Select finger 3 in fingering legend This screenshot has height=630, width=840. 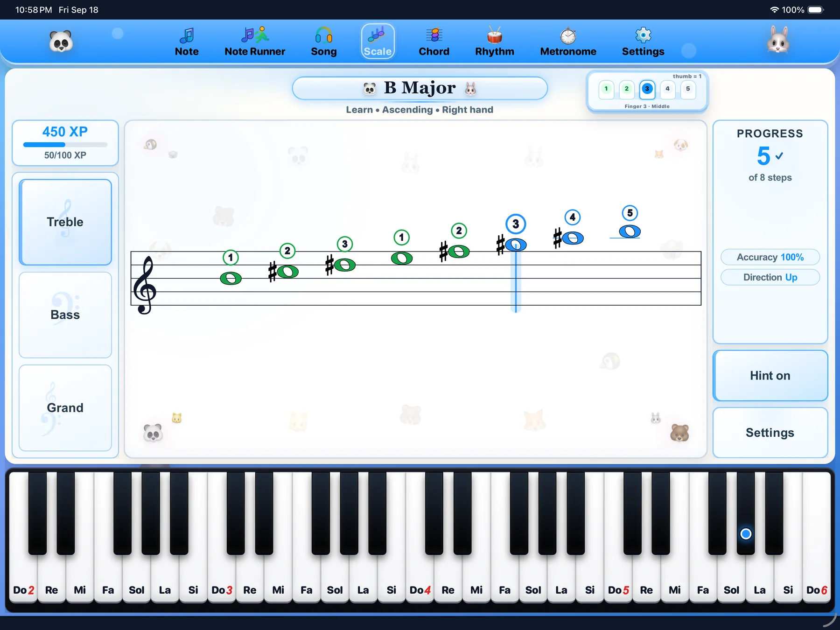pos(647,89)
